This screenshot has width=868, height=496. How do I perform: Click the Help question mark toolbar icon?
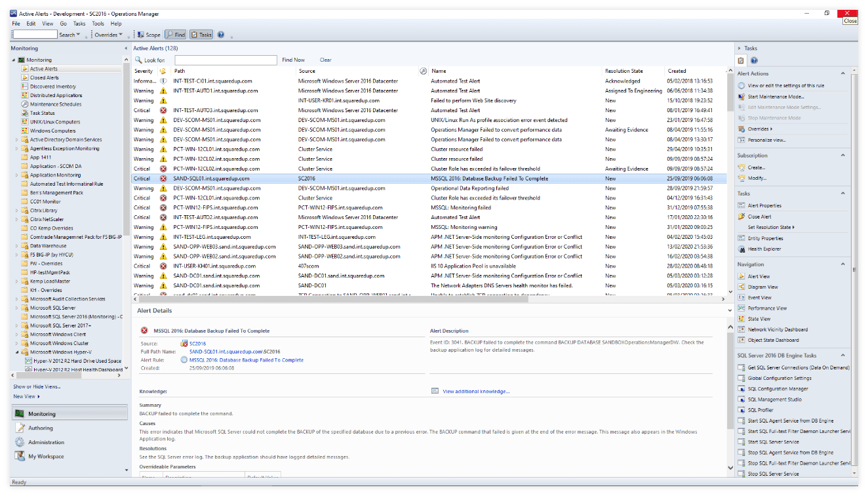(x=221, y=35)
